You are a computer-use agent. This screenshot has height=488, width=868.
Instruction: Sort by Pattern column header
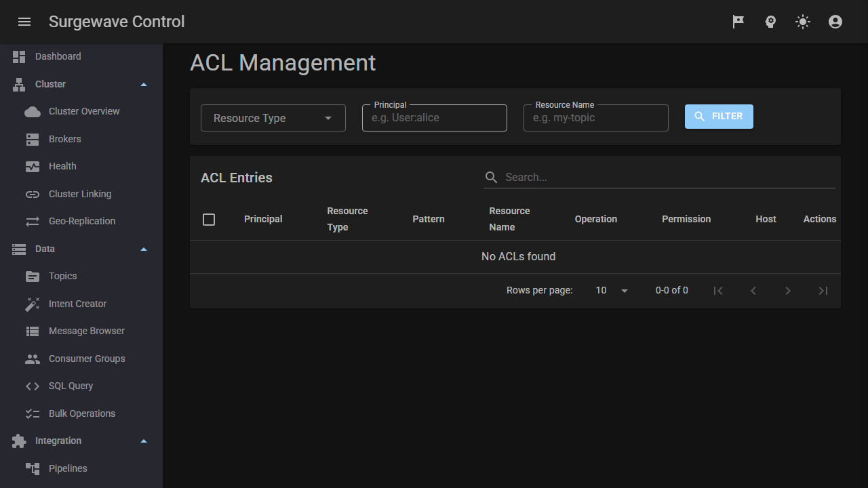(429, 220)
